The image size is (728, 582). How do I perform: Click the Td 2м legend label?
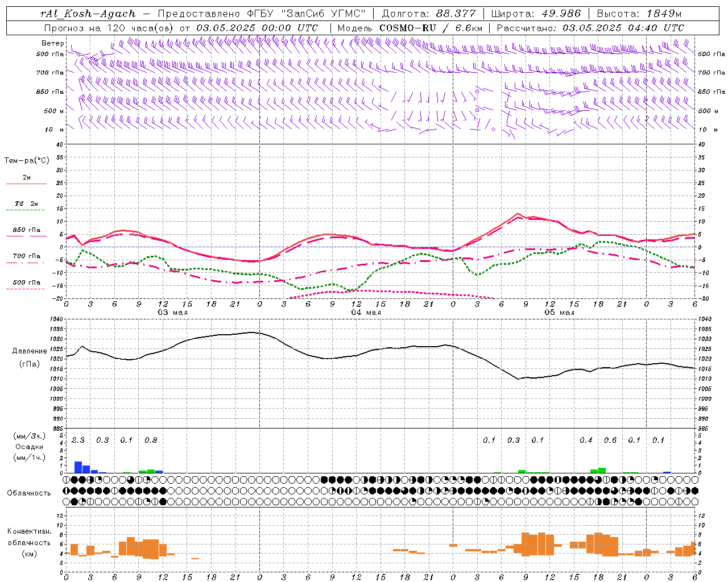[27, 203]
